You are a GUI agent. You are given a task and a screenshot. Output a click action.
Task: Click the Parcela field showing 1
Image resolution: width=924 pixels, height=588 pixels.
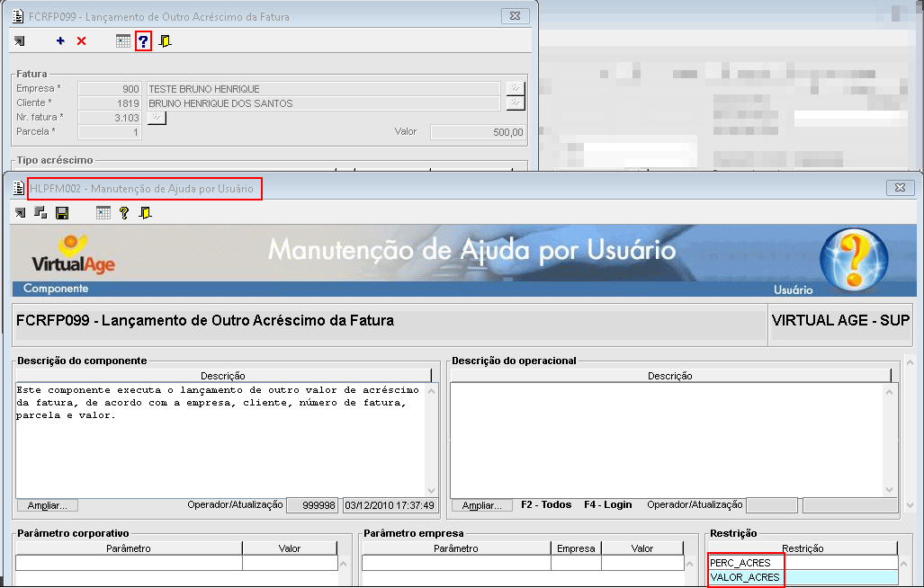coord(110,132)
